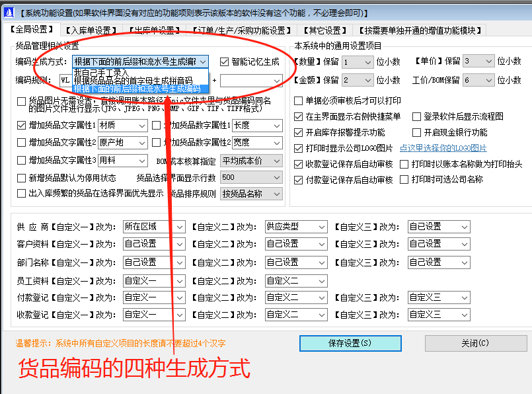Click the 保存设置(S) button

(350, 344)
